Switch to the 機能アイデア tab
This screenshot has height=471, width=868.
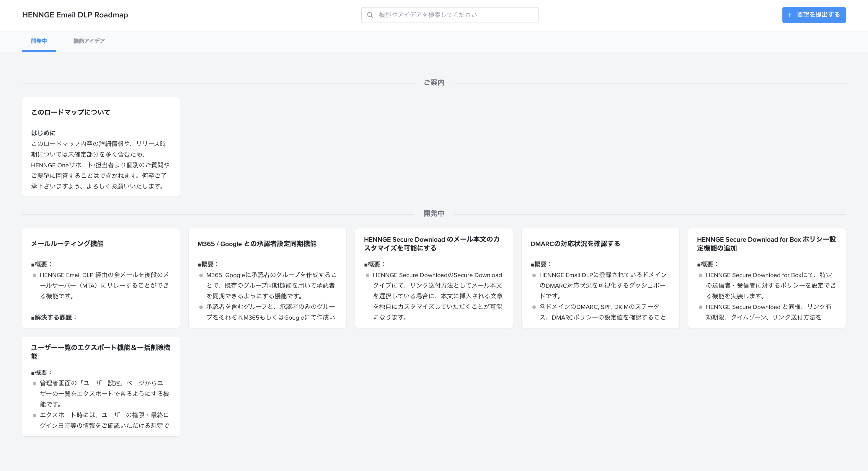(x=89, y=41)
